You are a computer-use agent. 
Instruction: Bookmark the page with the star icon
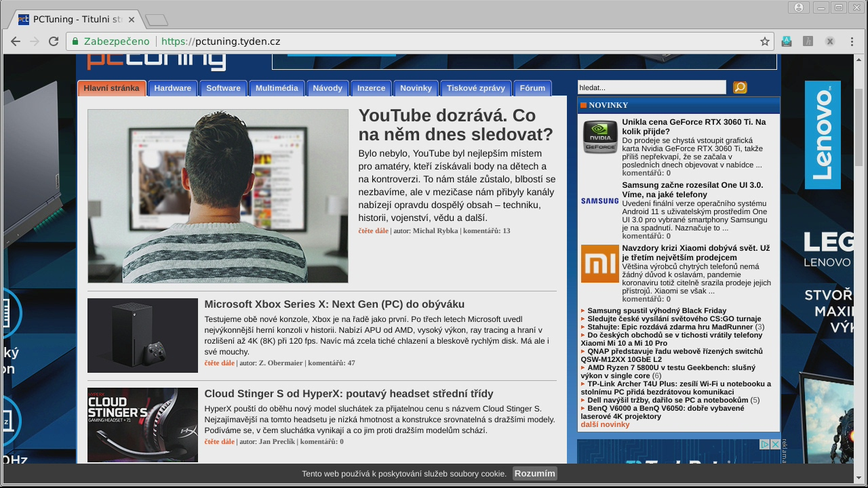765,41
